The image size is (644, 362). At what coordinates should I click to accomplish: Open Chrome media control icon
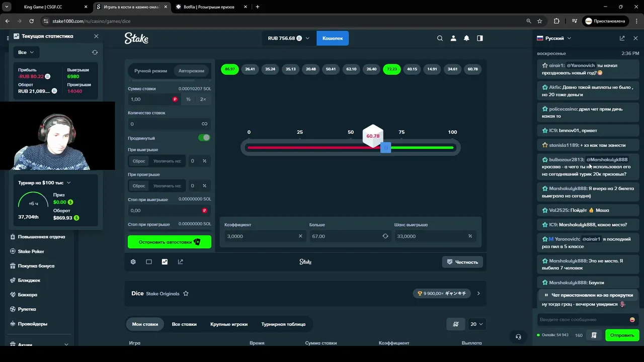[x=574, y=21]
